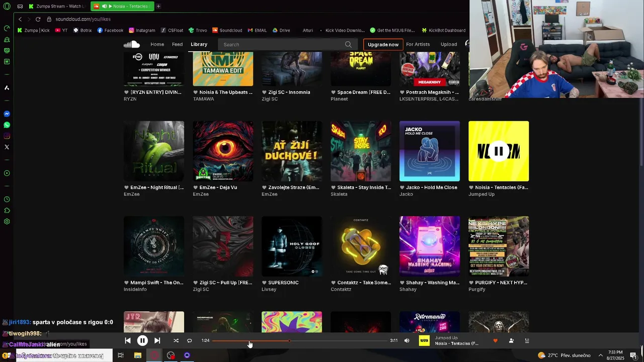Open Skaleta - Stay Inside cover
Image resolution: width=644 pixels, height=362 pixels.
point(361,151)
